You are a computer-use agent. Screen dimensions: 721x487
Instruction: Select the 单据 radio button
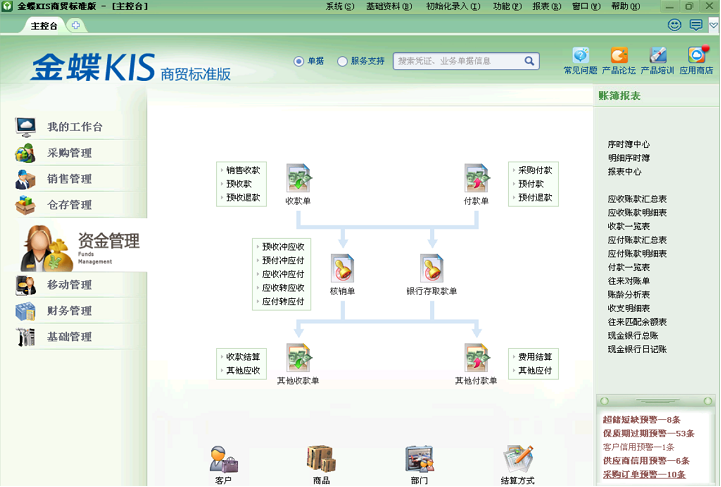pyautogui.click(x=299, y=61)
